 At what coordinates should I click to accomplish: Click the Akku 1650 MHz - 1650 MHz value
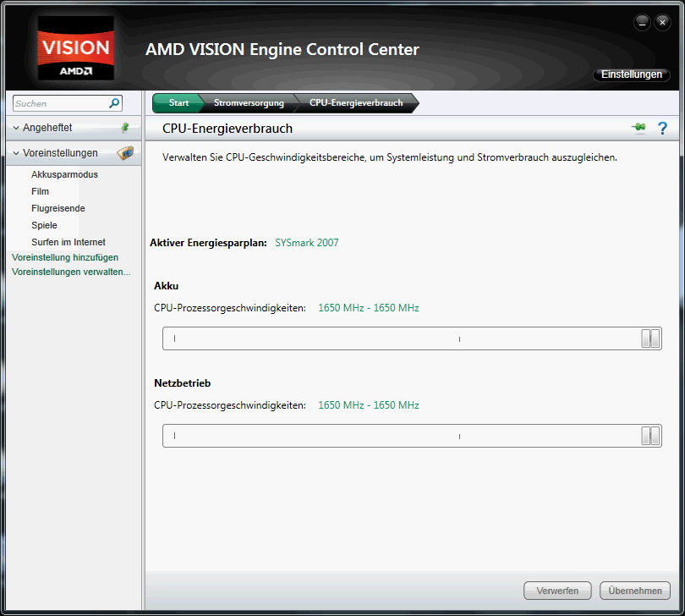pyautogui.click(x=368, y=308)
